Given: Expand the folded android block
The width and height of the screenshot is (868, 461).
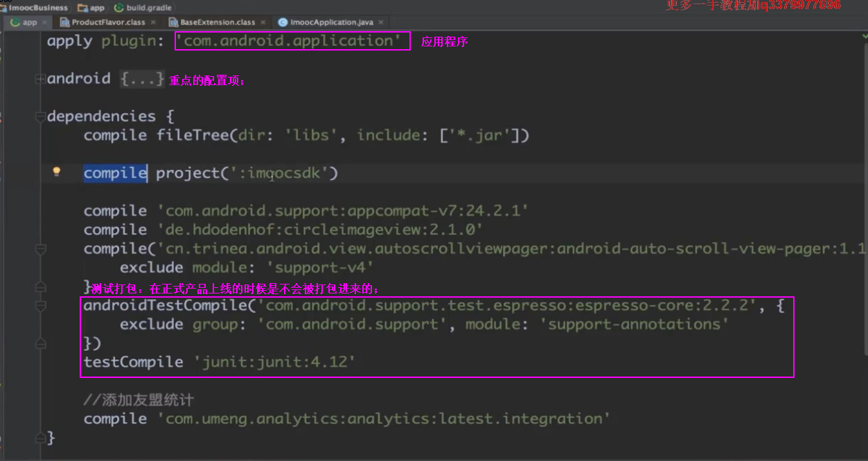Looking at the screenshot, I should tap(40, 79).
